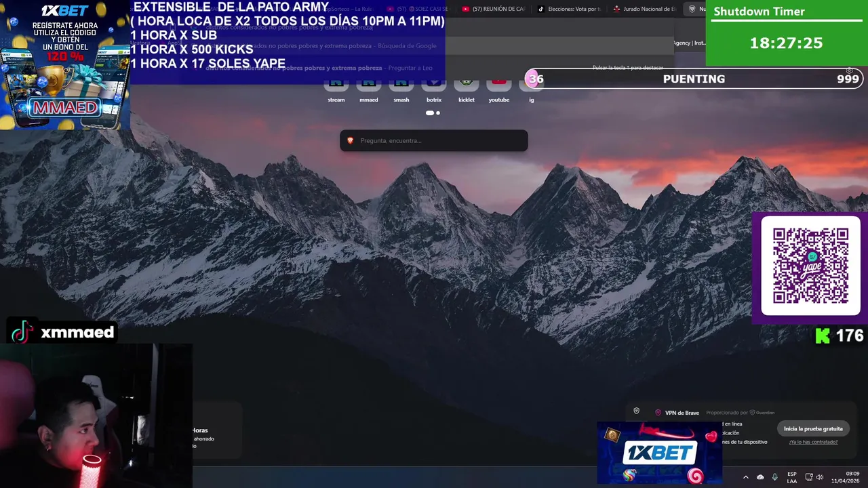
Task: Go to the second shortcuts page dot
Action: (x=438, y=113)
